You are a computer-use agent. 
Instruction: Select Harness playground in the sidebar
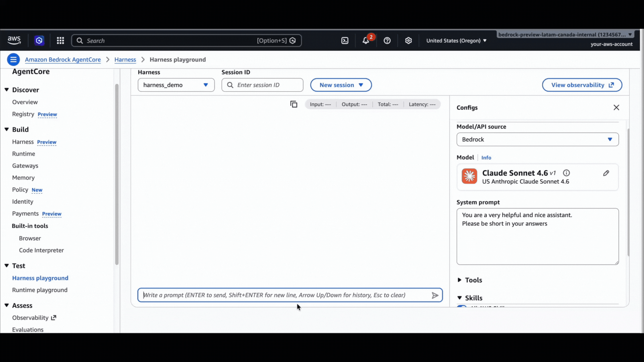(40, 278)
